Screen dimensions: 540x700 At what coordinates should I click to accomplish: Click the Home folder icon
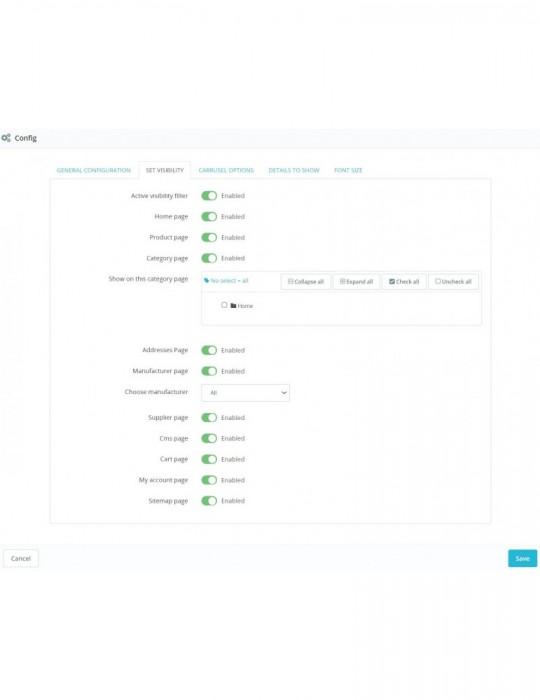233,306
